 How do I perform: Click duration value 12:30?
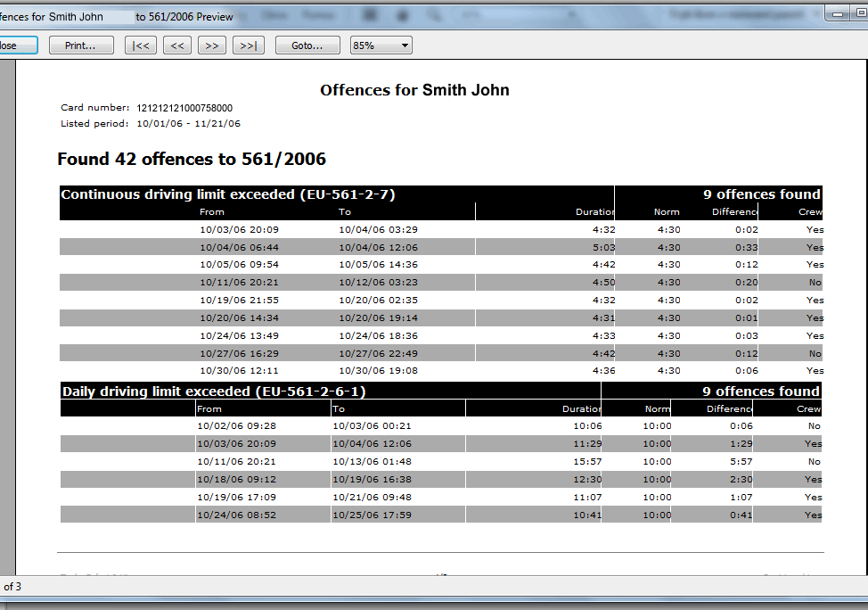coord(587,479)
